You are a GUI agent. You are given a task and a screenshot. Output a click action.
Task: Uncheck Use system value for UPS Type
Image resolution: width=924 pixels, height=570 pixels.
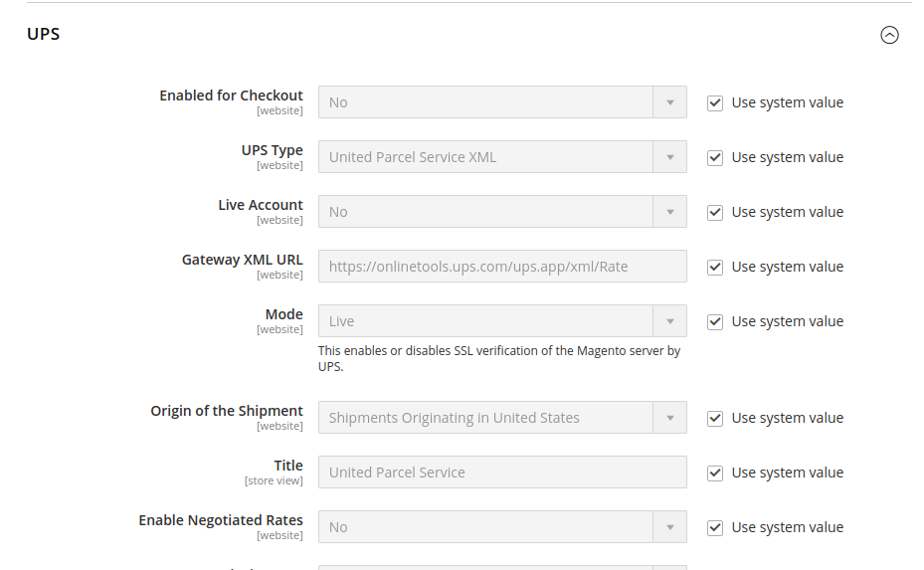click(x=715, y=158)
